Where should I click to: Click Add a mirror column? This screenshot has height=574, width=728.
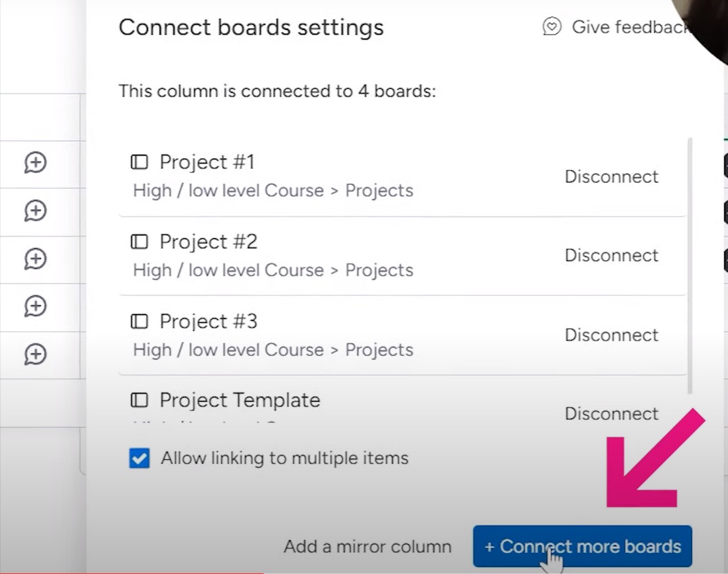pos(367,546)
